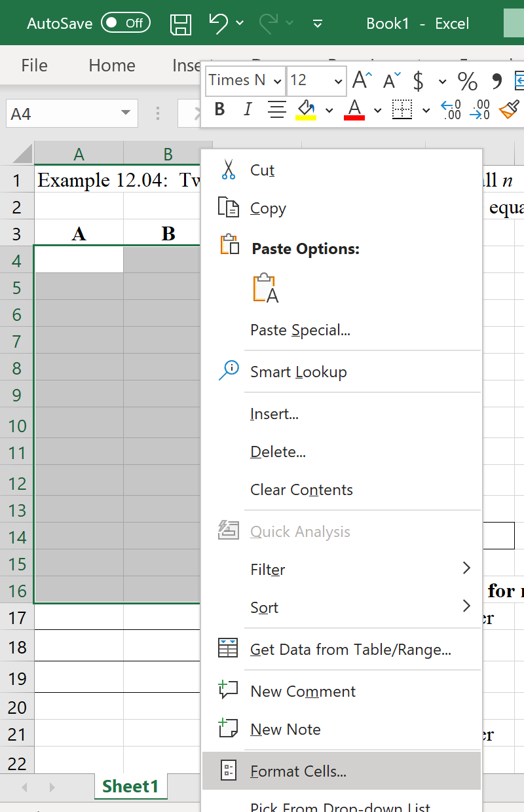Click New Comment in the context menu
Image resolution: width=524 pixels, height=812 pixels.
[302, 691]
